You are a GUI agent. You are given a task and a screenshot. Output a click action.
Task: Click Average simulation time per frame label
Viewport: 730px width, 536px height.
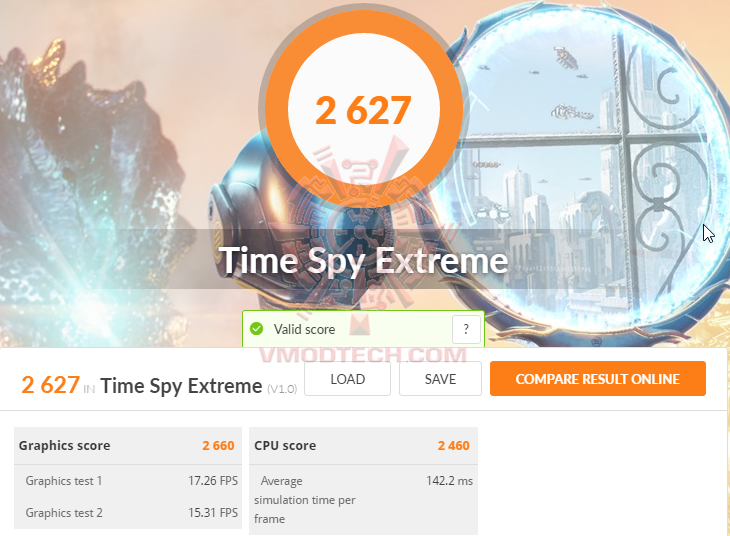(305, 500)
